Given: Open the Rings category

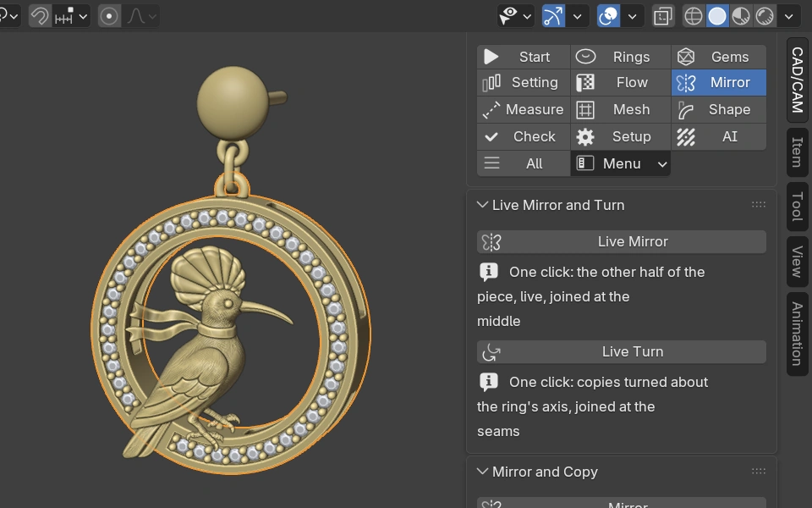Looking at the screenshot, I should pos(620,57).
